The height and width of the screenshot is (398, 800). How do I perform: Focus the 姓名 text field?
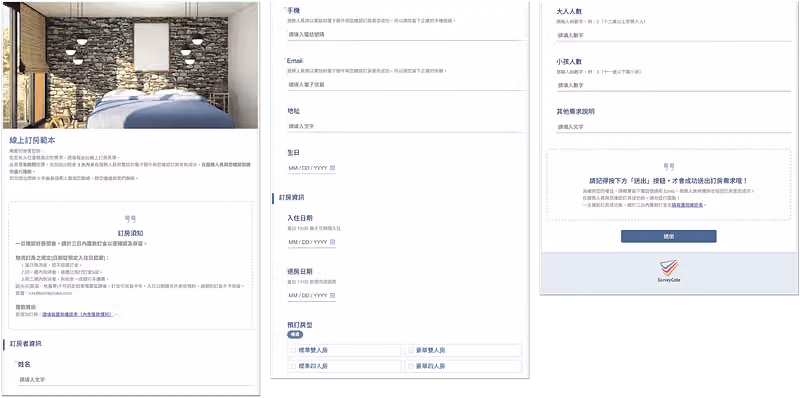(x=135, y=380)
